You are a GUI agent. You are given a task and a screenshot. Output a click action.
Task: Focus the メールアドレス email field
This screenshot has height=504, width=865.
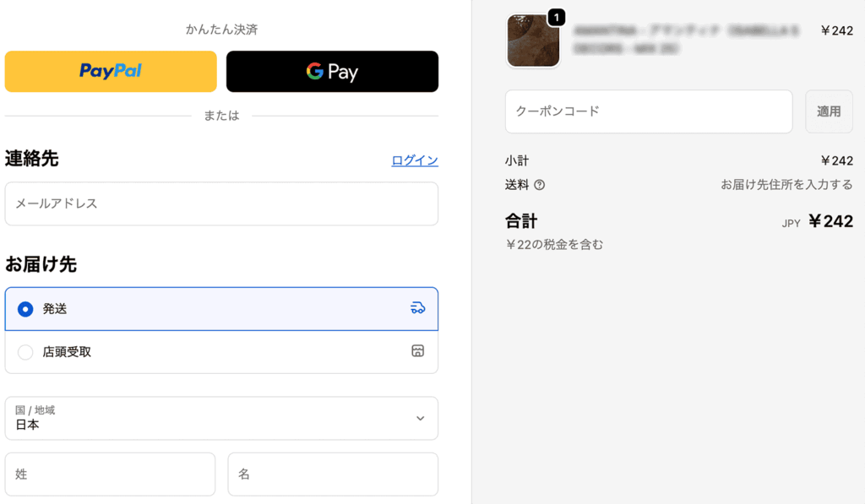tap(221, 203)
